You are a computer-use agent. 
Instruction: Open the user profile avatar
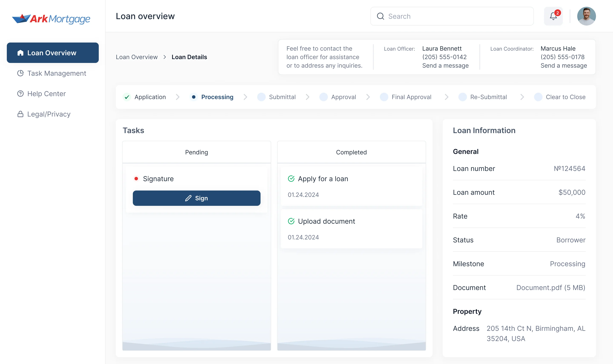tap(586, 16)
